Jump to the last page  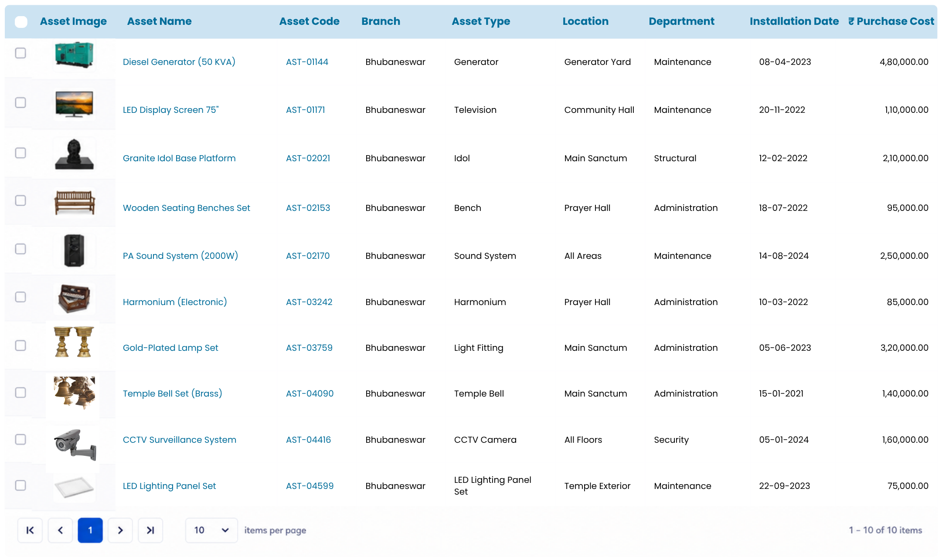[x=150, y=530]
